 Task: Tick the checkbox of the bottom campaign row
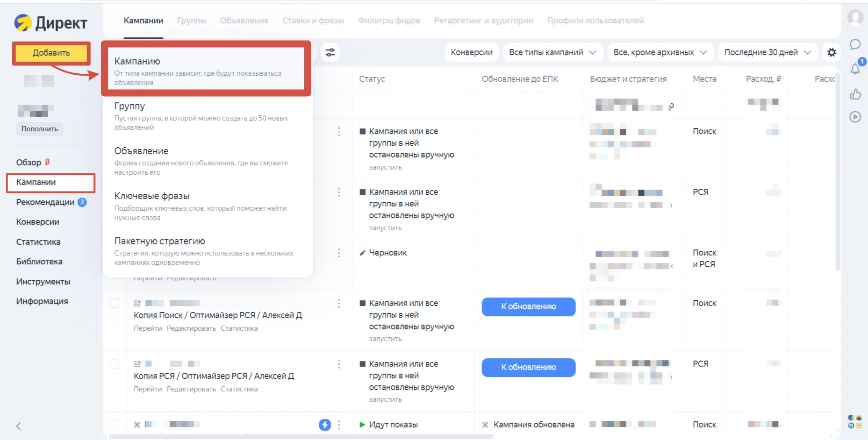pyautogui.click(x=115, y=425)
